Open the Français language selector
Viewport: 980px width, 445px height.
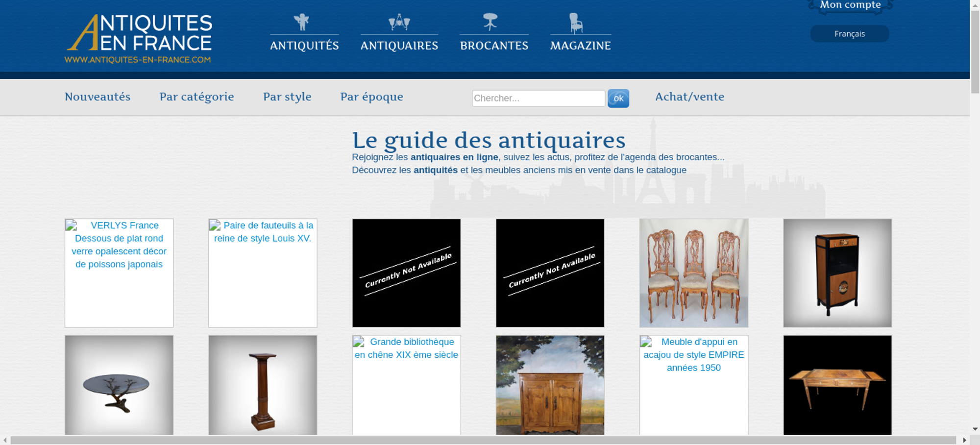pyautogui.click(x=849, y=34)
